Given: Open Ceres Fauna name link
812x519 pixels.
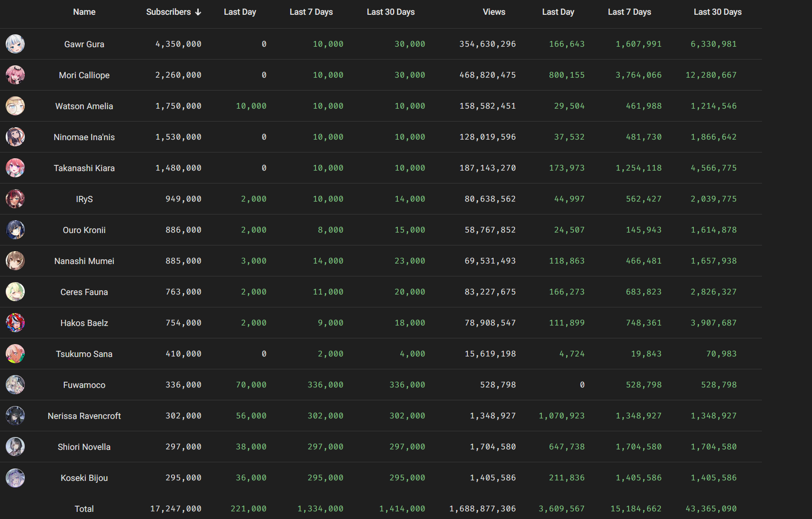Looking at the screenshot, I should 84,292.
